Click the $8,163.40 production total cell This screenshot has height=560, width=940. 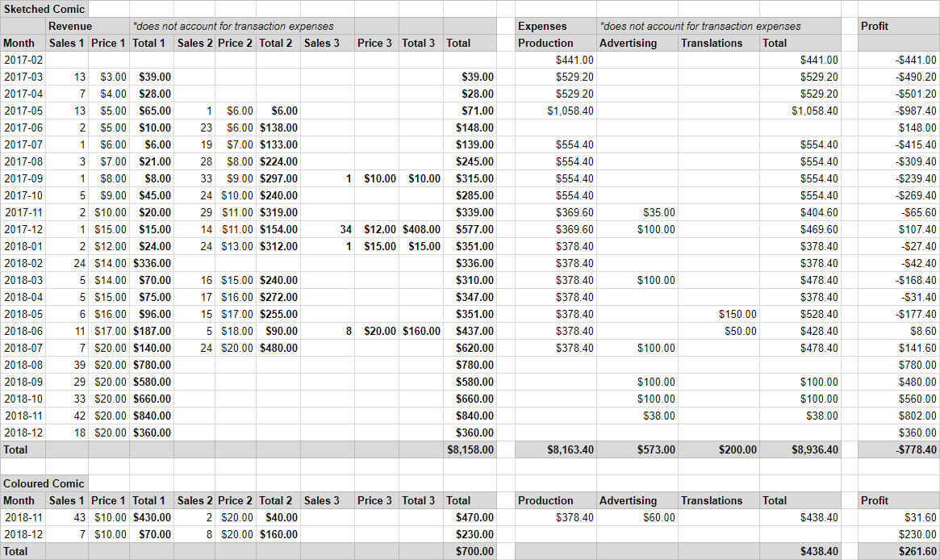tap(556, 449)
